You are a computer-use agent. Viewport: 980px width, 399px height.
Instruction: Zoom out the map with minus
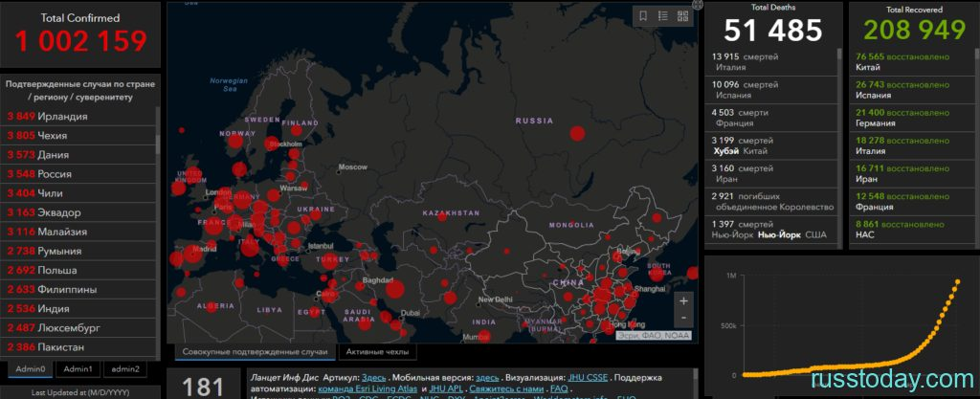coord(683,318)
